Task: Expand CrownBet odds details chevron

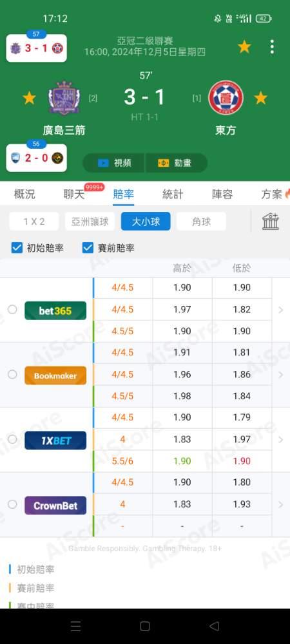Action: click(x=281, y=504)
